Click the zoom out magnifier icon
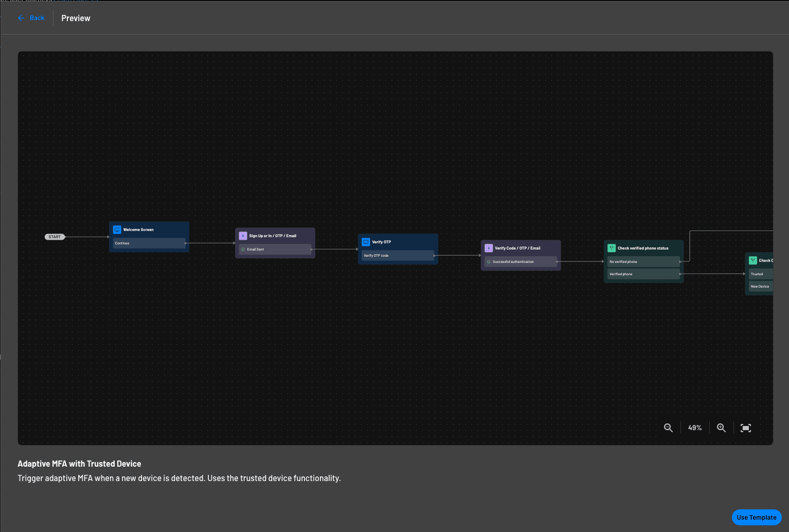Screen dimensions: 789x532 coord(668,428)
